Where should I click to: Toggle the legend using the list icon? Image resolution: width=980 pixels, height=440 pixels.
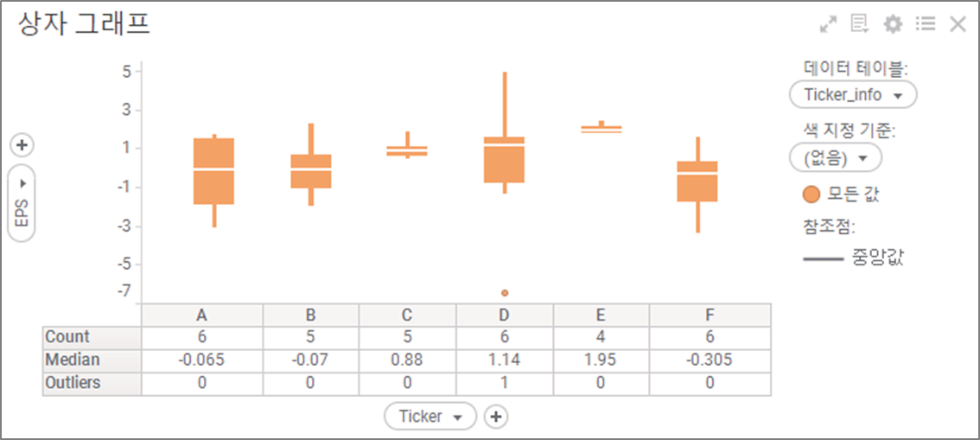926,24
